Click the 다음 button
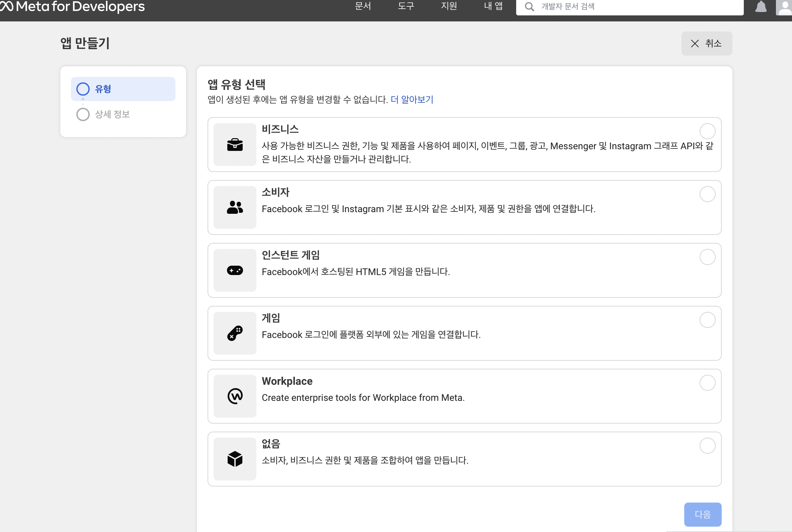Screen dimensions: 792x532 tap(702, 514)
